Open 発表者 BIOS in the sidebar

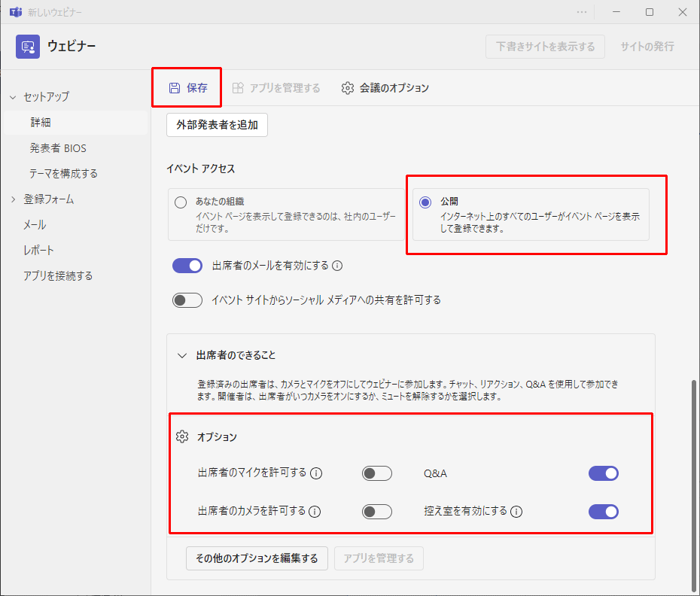(x=58, y=148)
